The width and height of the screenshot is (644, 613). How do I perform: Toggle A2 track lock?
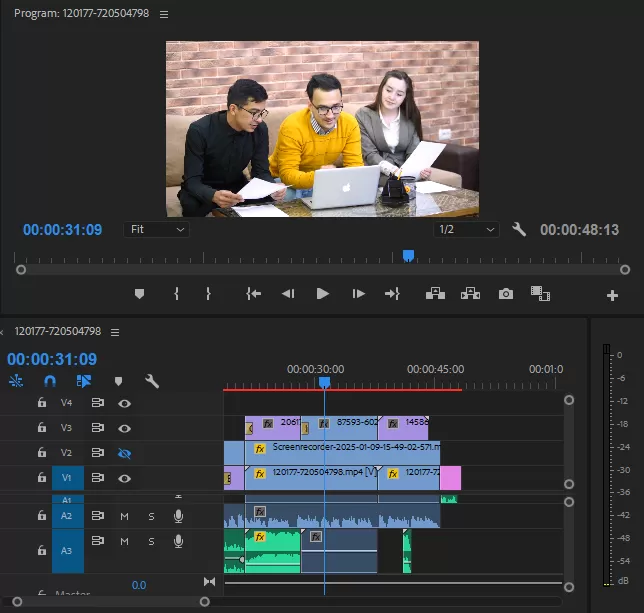click(42, 515)
